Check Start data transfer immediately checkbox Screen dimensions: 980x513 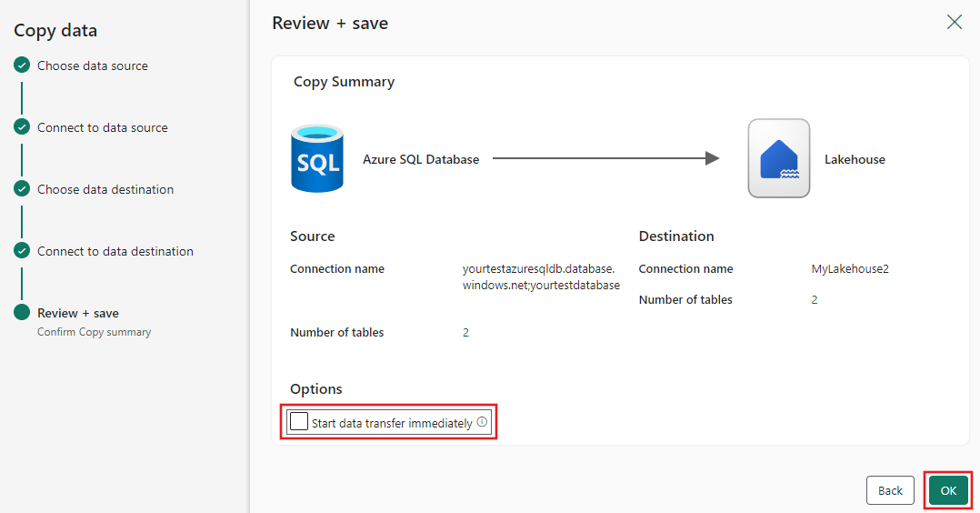(x=299, y=422)
